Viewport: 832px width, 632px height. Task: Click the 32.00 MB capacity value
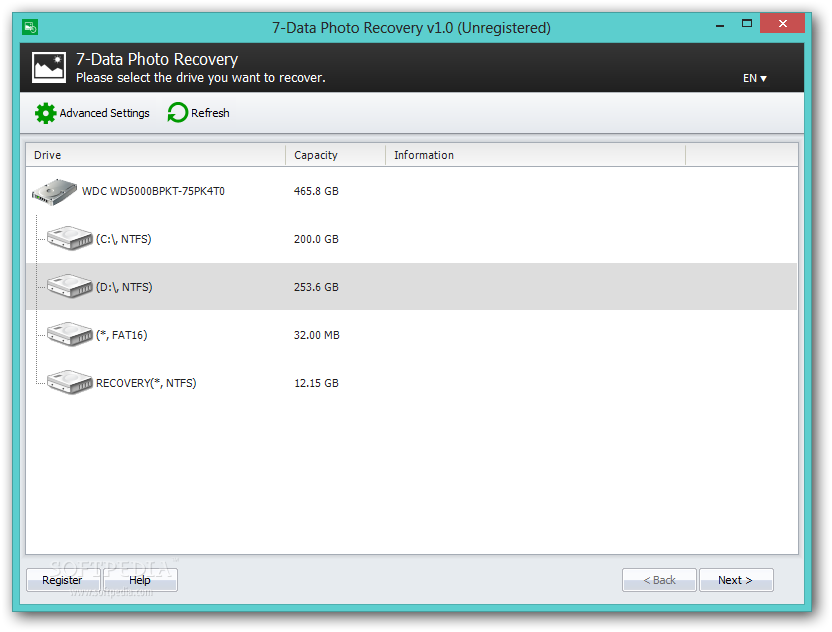pos(317,335)
